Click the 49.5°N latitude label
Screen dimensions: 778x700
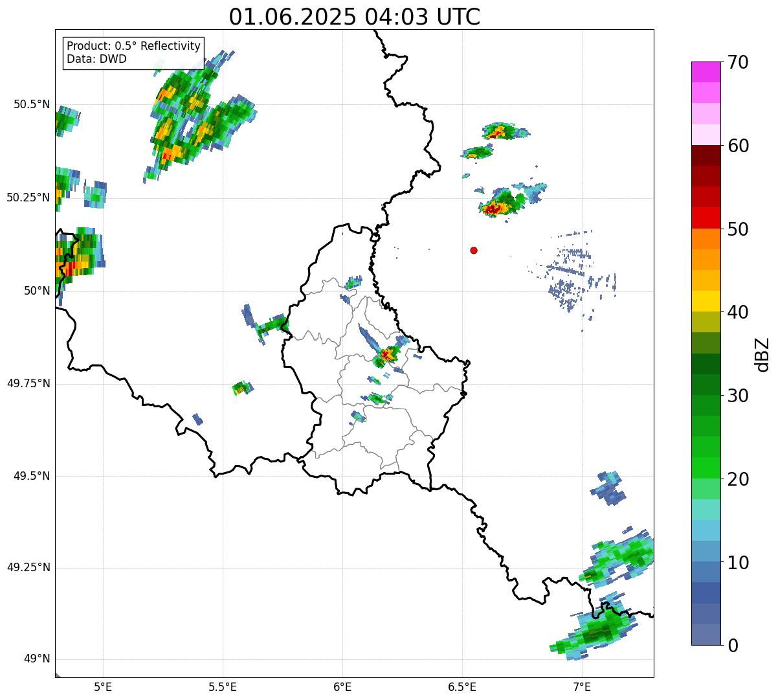click(31, 476)
